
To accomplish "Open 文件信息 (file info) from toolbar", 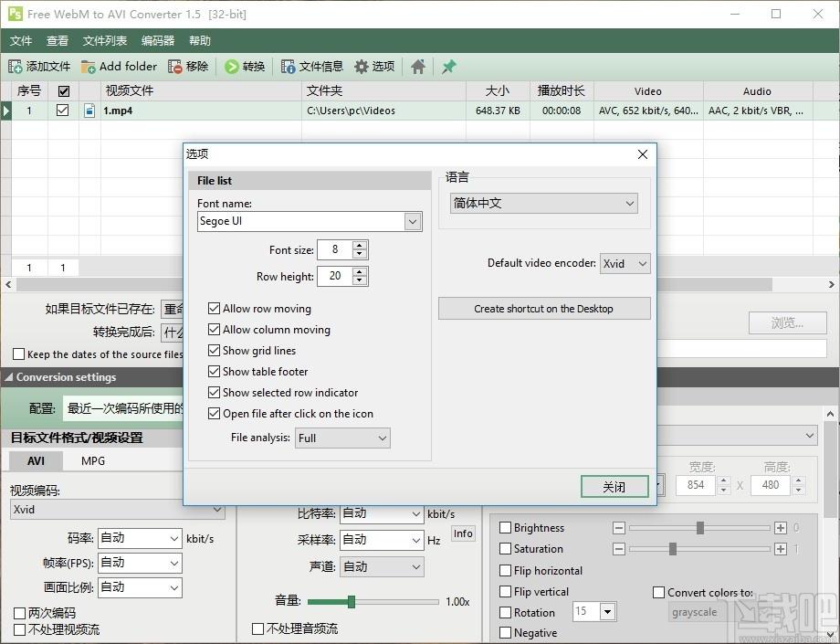I will 289,67.
